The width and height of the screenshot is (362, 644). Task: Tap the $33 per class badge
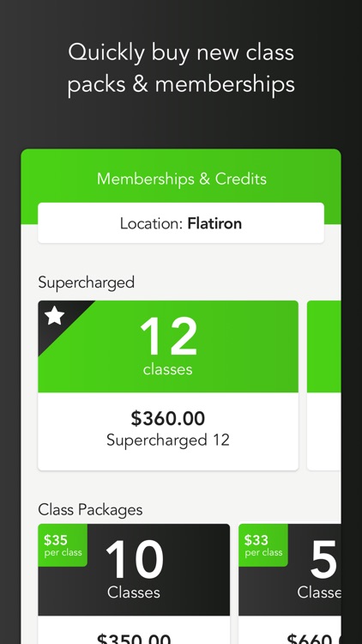(263, 545)
